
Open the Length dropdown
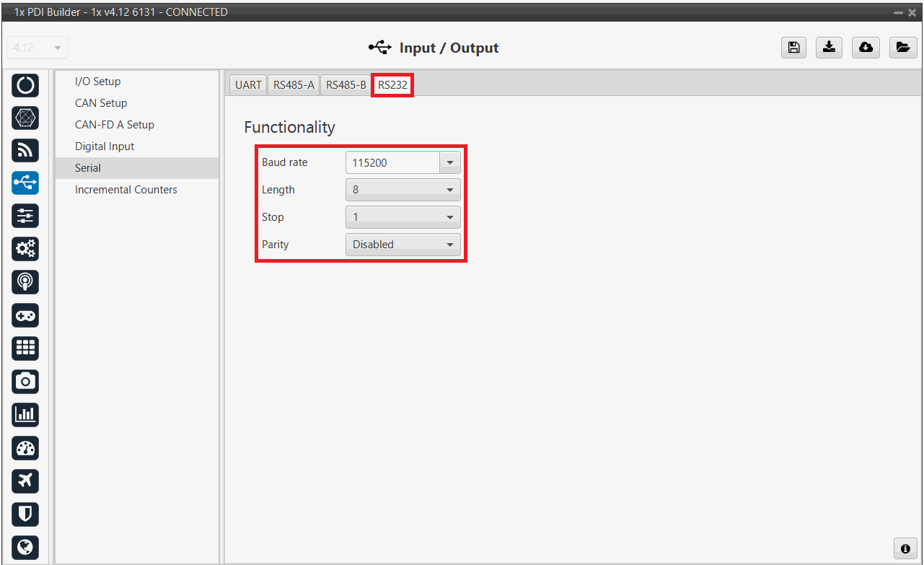click(402, 190)
